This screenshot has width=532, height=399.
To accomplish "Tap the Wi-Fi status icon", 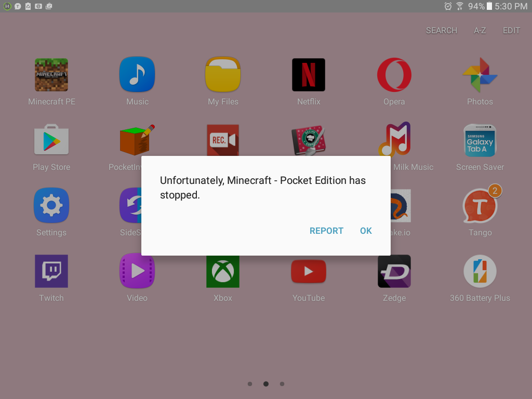I will 460,6.
